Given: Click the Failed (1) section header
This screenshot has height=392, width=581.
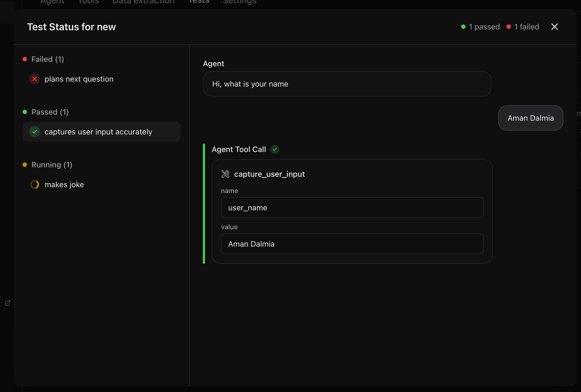Looking at the screenshot, I should [x=48, y=59].
